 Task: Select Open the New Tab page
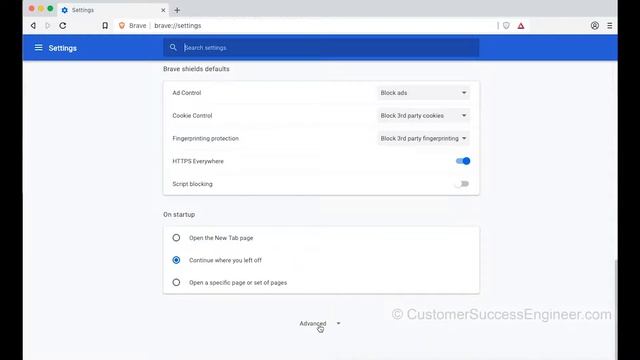click(x=176, y=238)
